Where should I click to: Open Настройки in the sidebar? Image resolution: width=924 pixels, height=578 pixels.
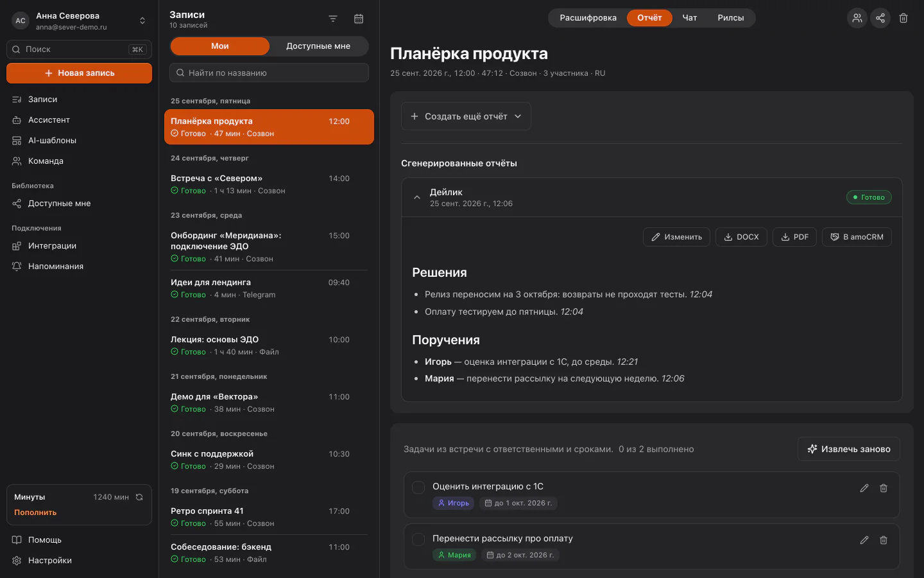pyautogui.click(x=79, y=561)
